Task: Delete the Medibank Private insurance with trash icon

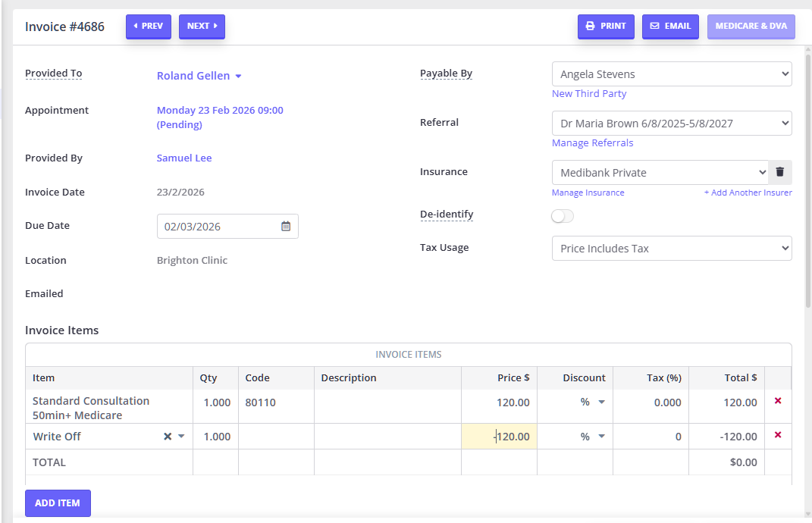Action: [x=779, y=172]
